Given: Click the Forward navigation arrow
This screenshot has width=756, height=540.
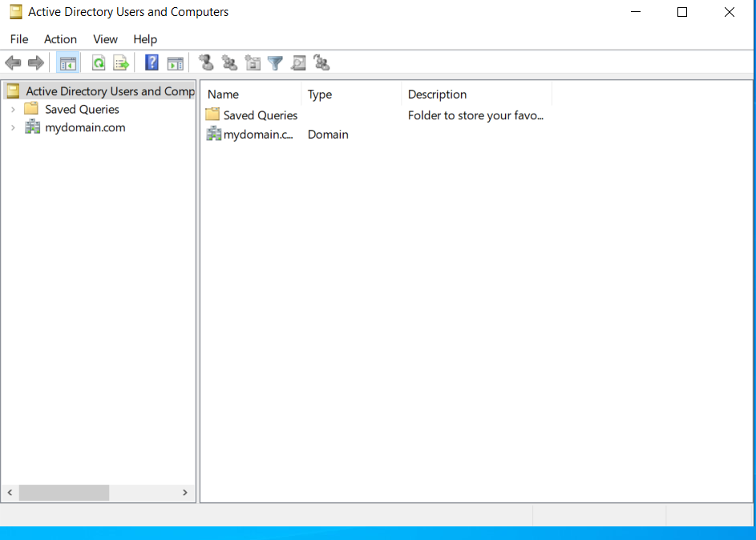Looking at the screenshot, I should 35,62.
